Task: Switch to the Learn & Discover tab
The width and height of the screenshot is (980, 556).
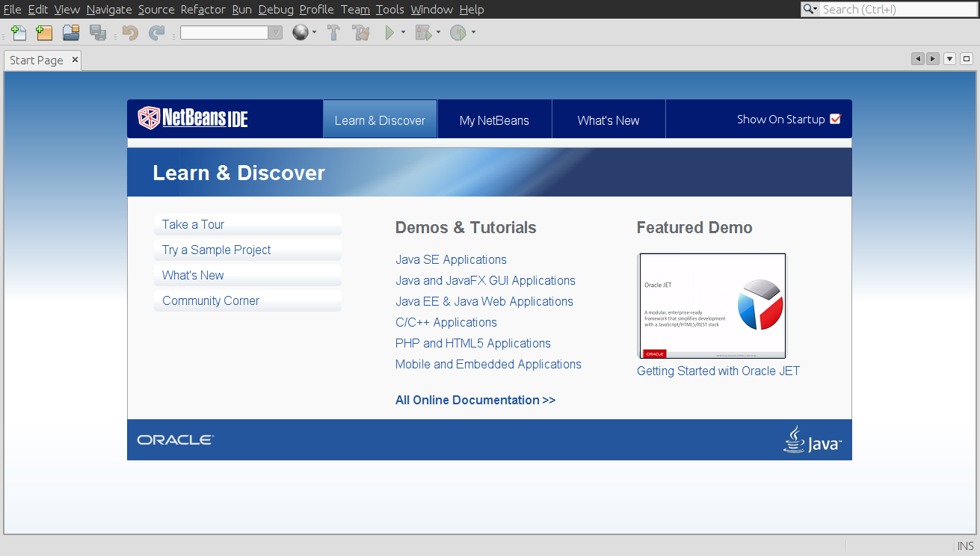Action: coord(380,120)
